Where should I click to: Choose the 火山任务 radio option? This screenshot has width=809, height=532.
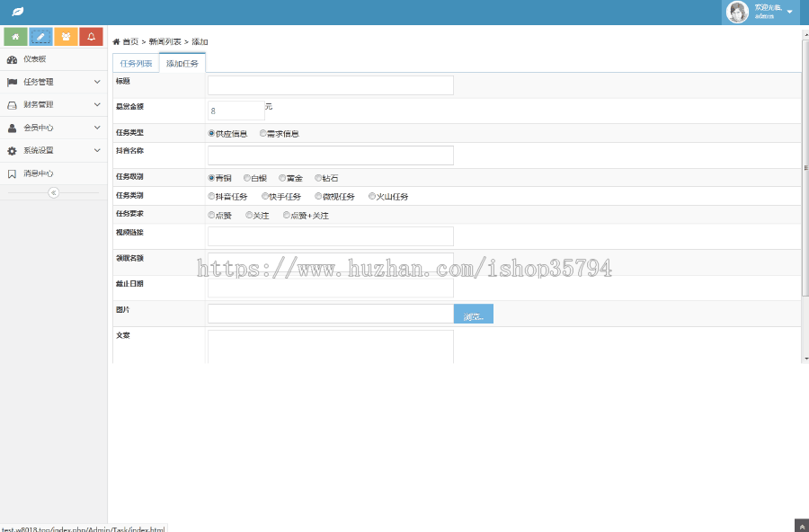tap(371, 196)
